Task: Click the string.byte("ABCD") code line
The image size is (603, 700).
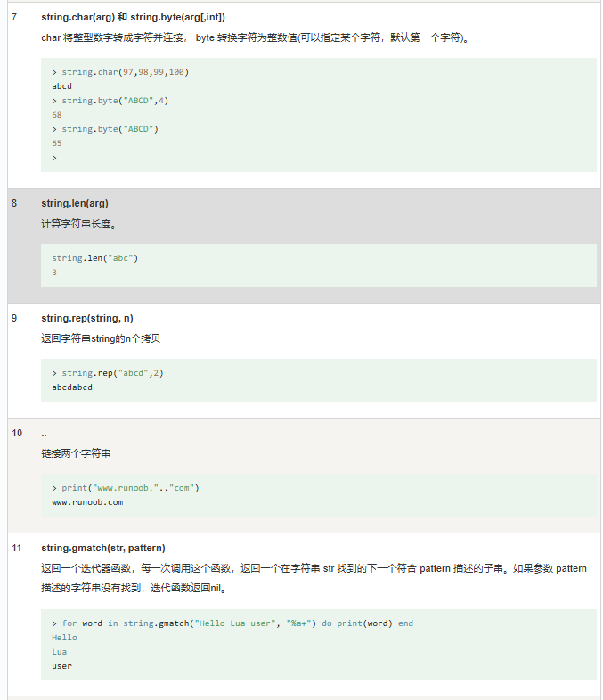Action: tap(105, 129)
